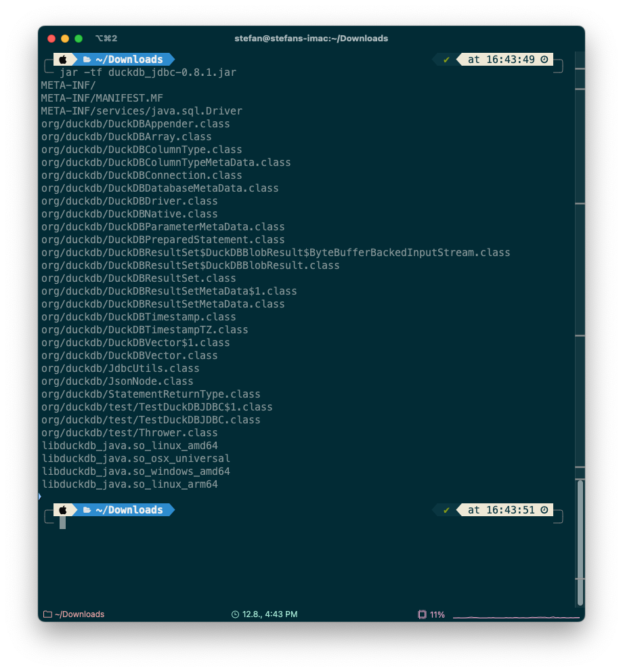Click DuckDBColumnType.class line
The width and height of the screenshot is (623, 672).
pyautogui.click(x=142, y=150)
